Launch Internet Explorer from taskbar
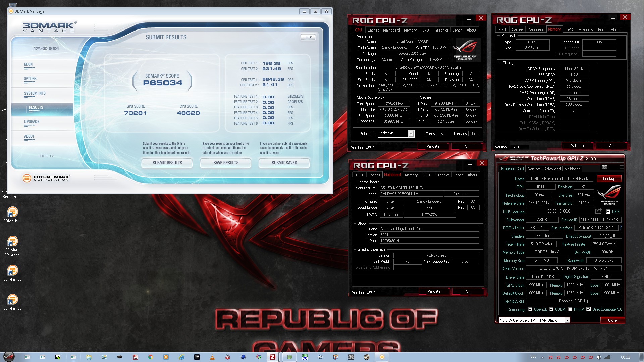Image resolution: width=644 pixels, height=362 pixels. [x=181, y=357]
